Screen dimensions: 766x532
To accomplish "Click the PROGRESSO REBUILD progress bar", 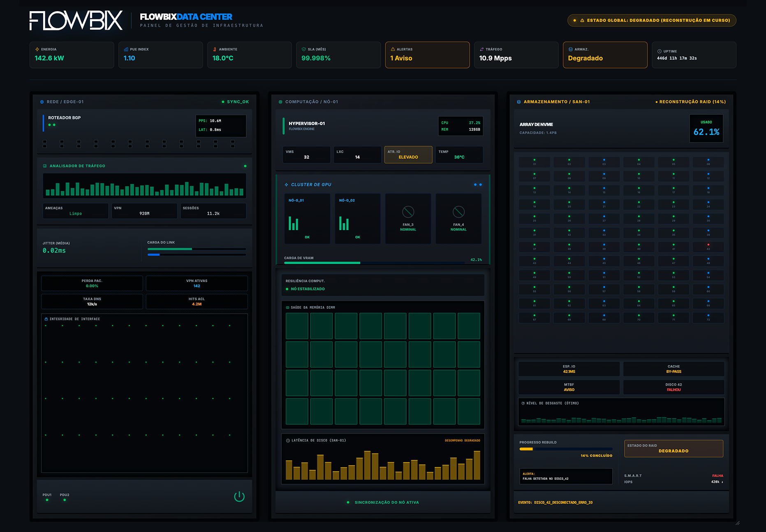I will 566,449.
